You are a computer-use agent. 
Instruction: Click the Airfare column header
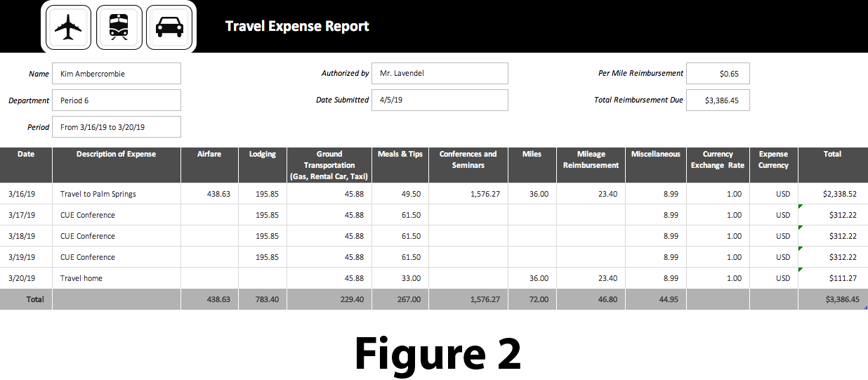209,155
